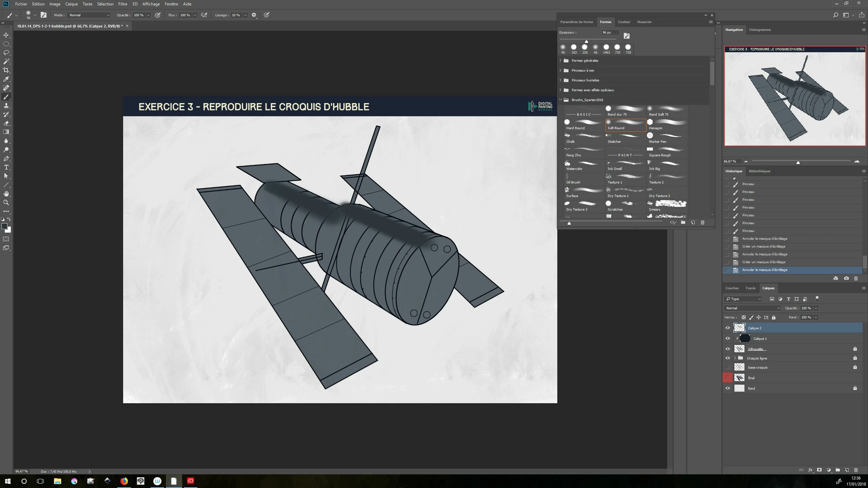Expand the Pinceaux humides brush folder
This screenshot has height=488, width=868.
(560, 80)
